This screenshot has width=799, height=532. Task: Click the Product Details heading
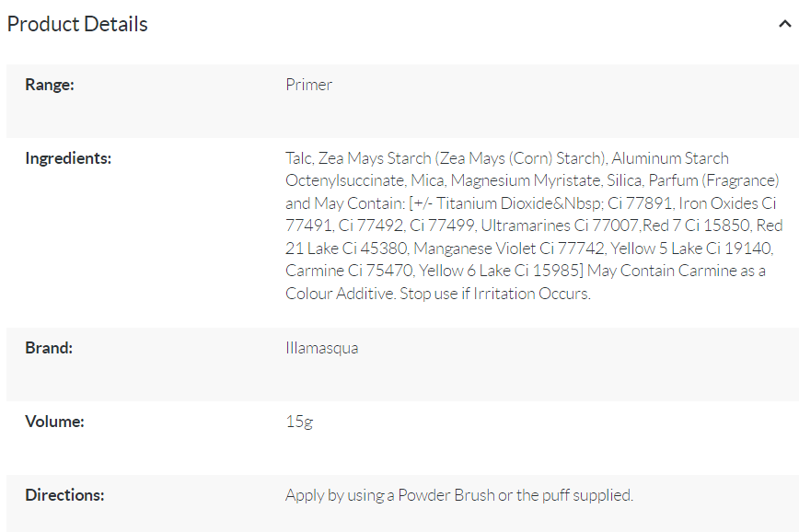pyautogui.click(x=77, y=24)
